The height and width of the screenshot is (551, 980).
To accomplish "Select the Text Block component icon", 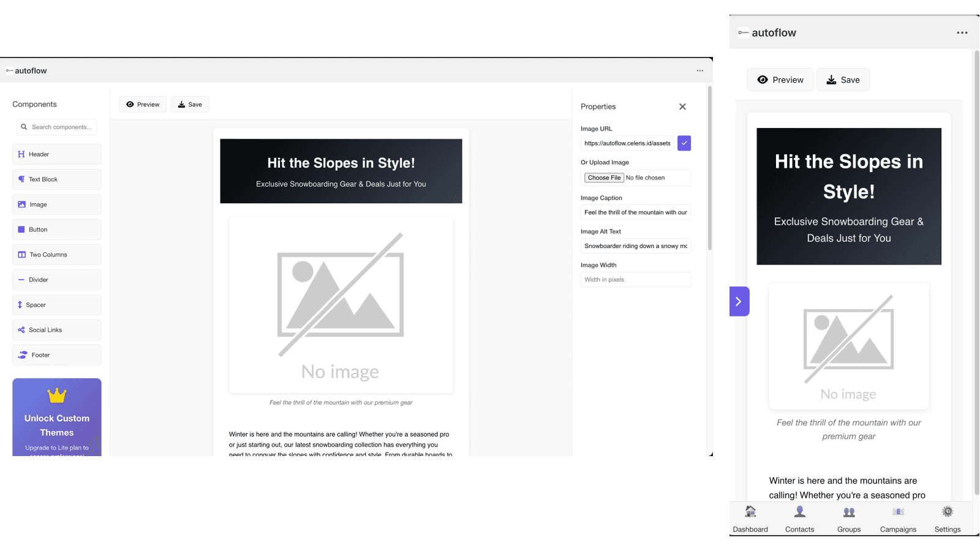I will click(x=21, y=179).
